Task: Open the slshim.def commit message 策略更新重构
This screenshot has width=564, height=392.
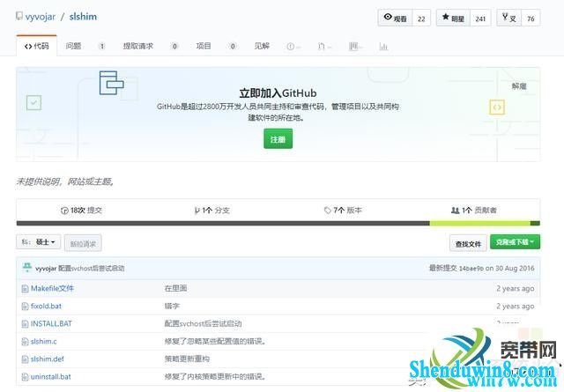Action: pos(187,359)
